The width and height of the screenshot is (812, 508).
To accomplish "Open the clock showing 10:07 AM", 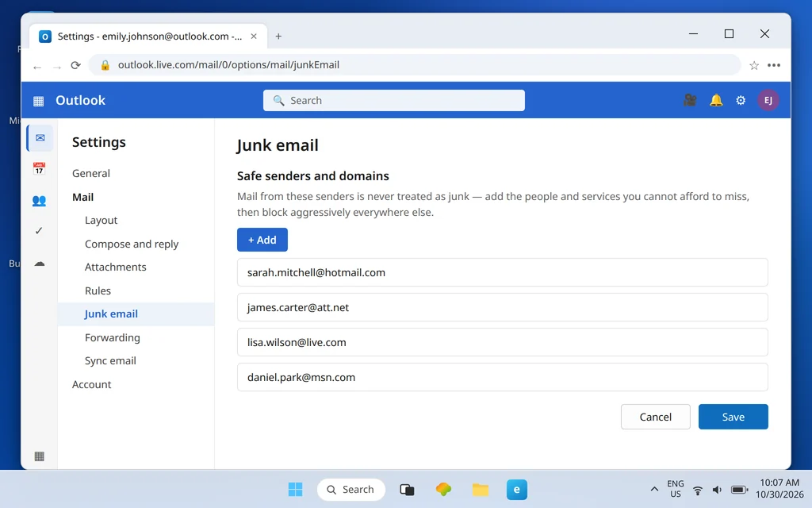I will coord(779,489).
